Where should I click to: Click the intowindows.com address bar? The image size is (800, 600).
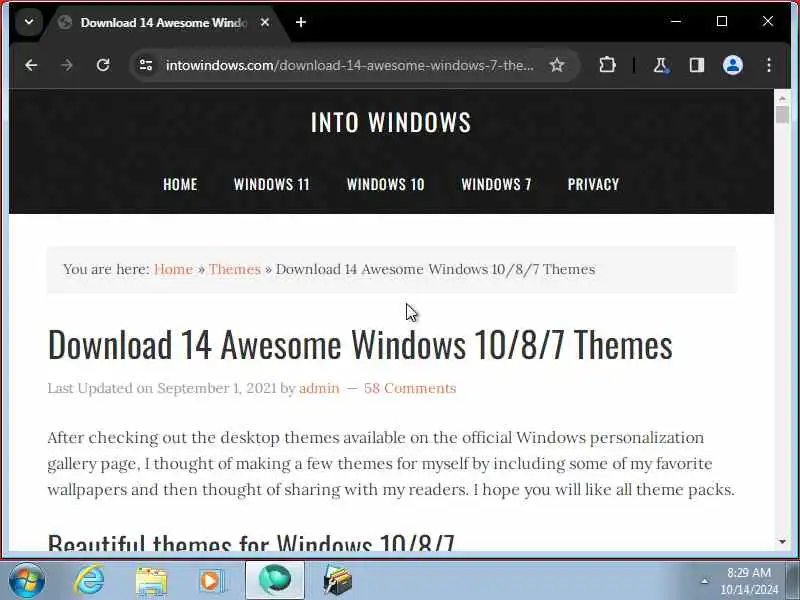(349, 65)
